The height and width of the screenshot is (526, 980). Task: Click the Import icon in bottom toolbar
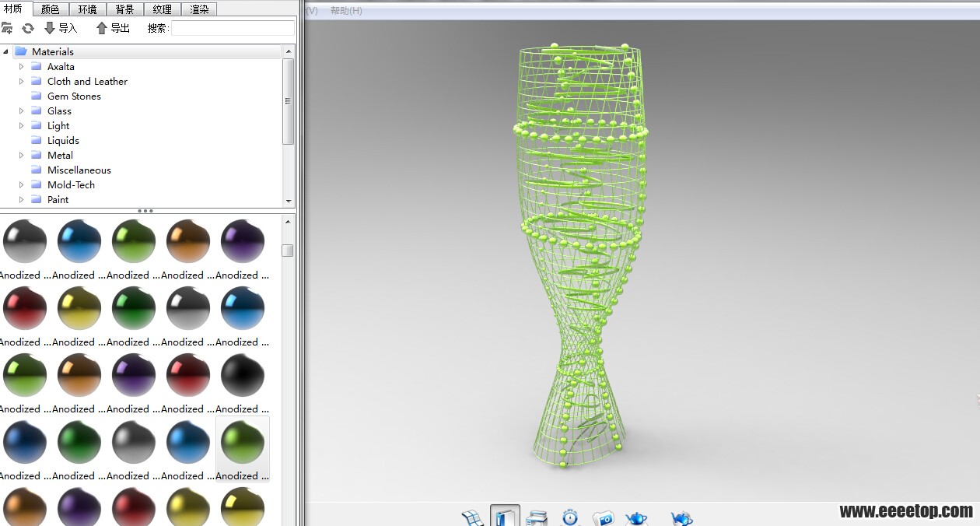472,517
